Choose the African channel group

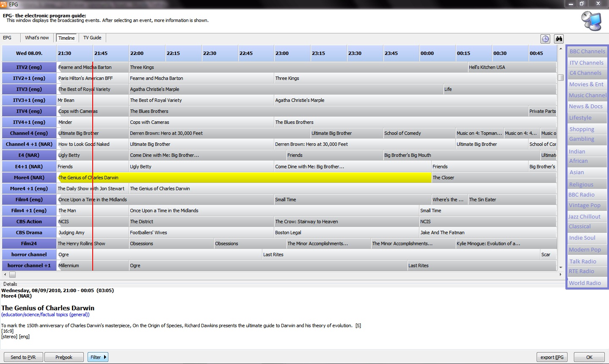[x=587, y=161]
